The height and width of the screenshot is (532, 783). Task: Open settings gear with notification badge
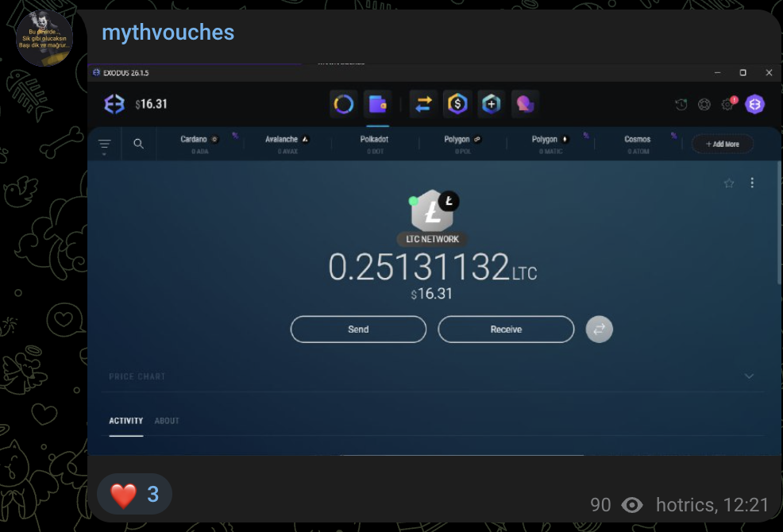[727, 104]
